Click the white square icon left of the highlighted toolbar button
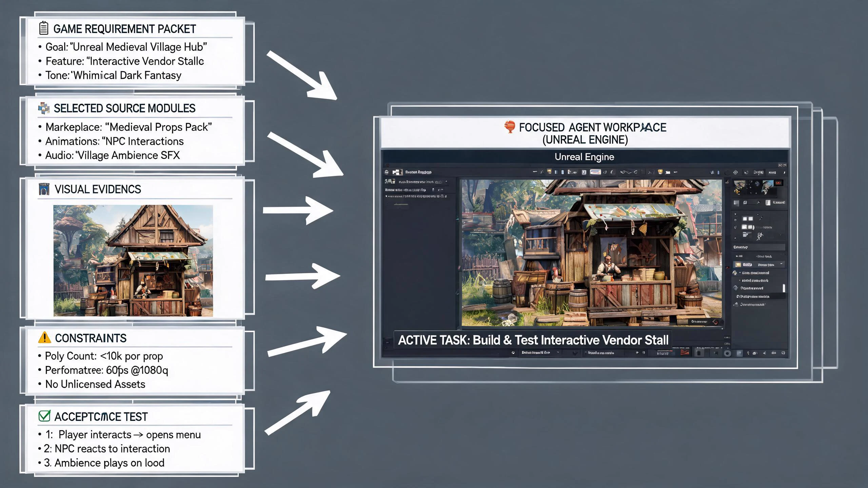Image resolution: width=868 pixels, height=488 pixels. point(584,172)
